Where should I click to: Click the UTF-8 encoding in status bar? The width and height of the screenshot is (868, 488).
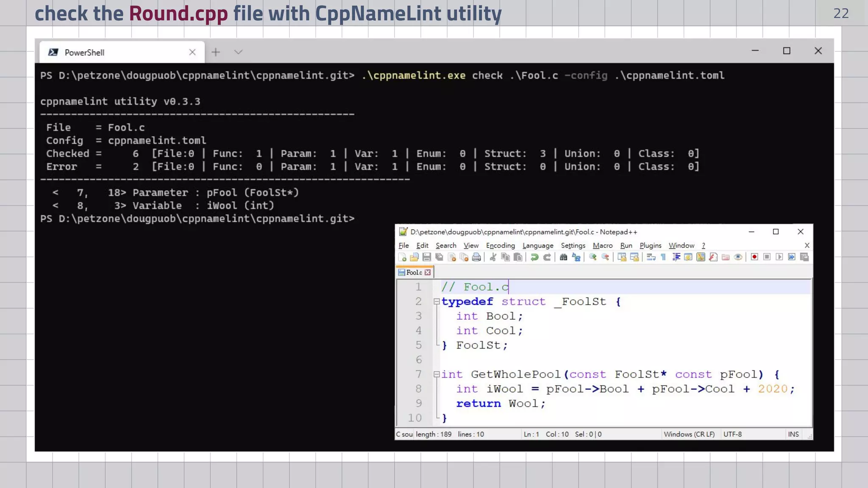pyautogui.click(x=732, y=435)
